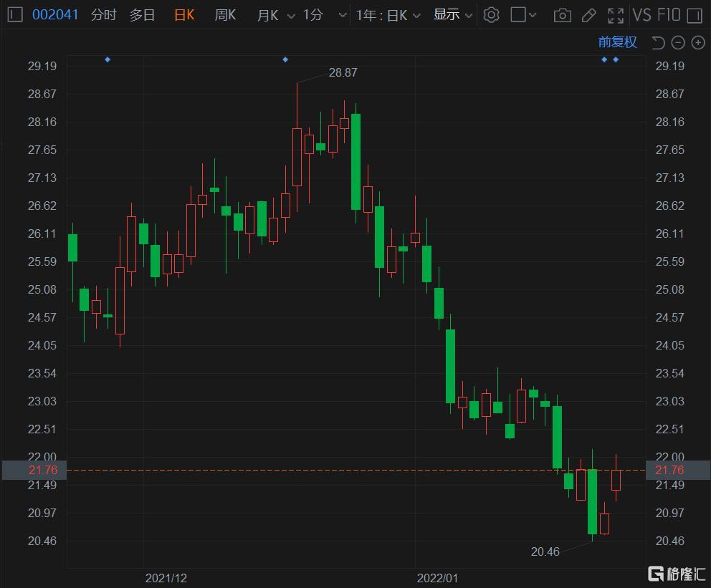Take a chart screenshot with camera icon

[x=562, y=16]
